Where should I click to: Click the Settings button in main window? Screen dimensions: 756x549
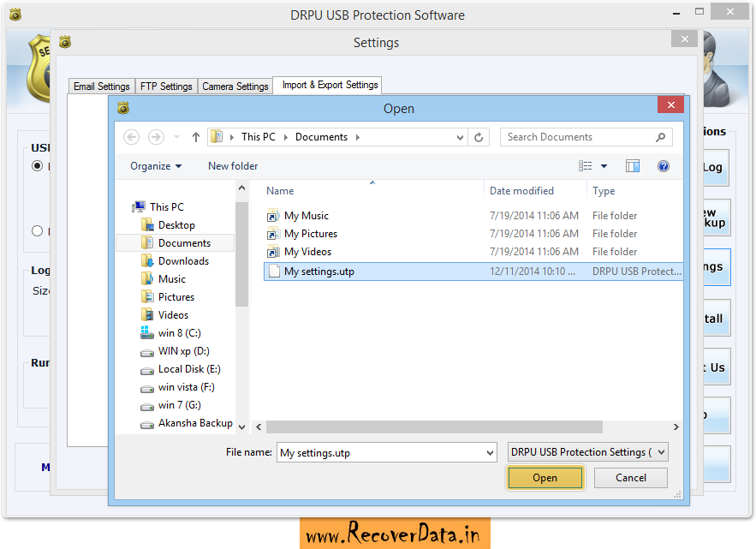(717, 266)
